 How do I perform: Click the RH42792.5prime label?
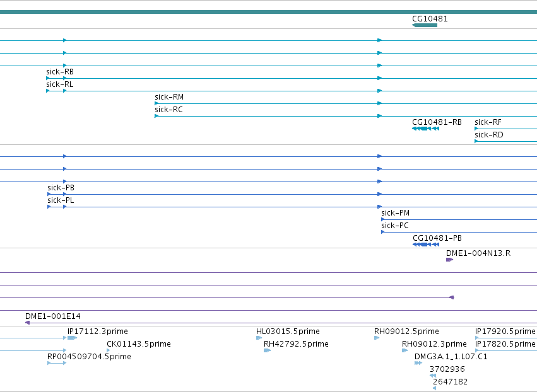(296, 343)
